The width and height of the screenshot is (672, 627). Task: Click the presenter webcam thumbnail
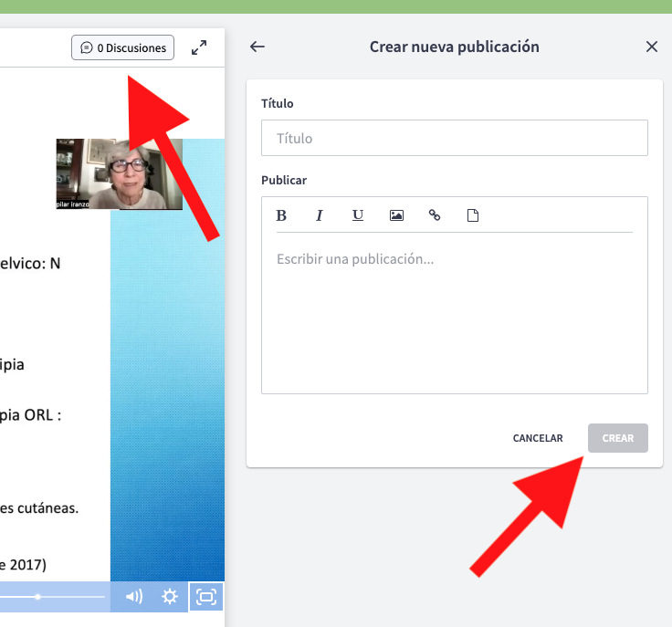tap(119, 173)
